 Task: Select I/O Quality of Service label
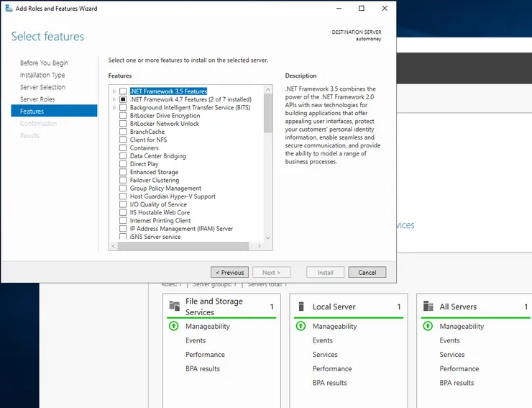pos(158,204)
